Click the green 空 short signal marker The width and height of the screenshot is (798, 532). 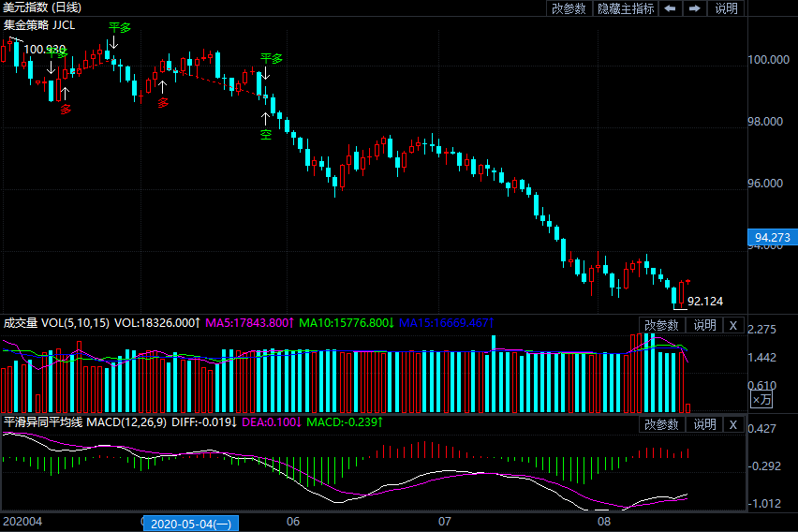266,135
